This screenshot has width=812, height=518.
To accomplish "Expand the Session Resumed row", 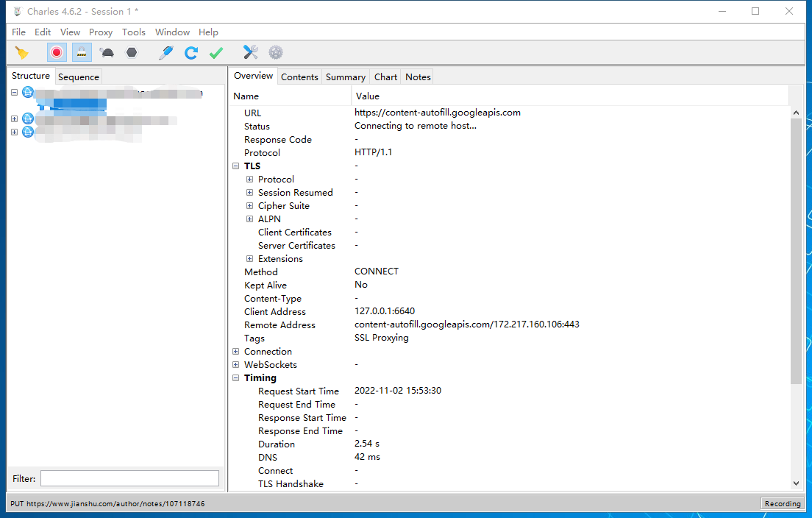I will tap(249, 193).
